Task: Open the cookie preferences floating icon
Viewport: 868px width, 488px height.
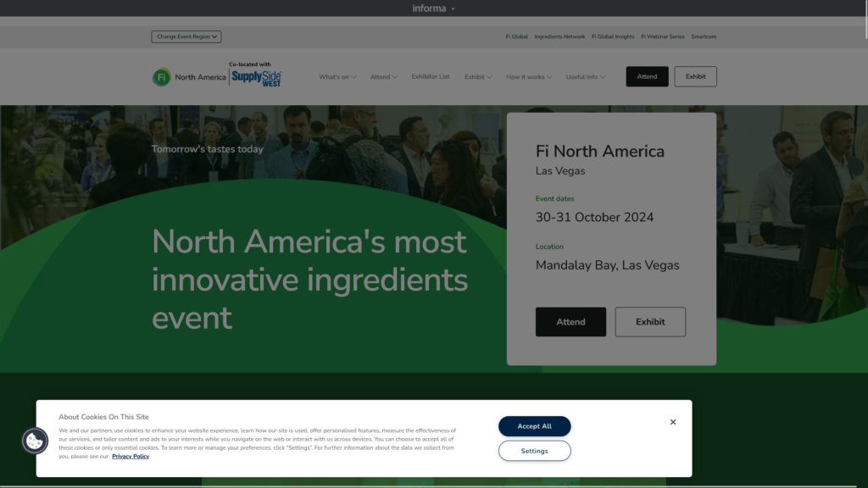Action: [x=35, y=441]
